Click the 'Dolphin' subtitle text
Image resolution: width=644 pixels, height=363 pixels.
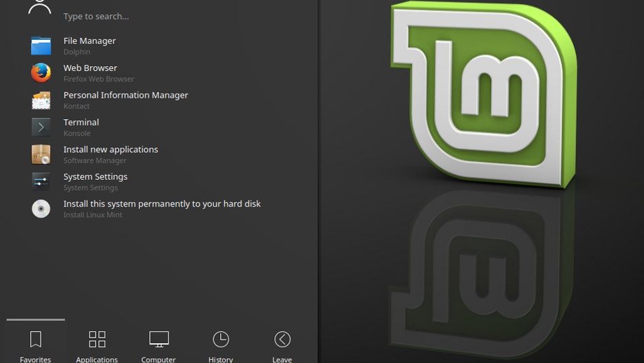77,52
